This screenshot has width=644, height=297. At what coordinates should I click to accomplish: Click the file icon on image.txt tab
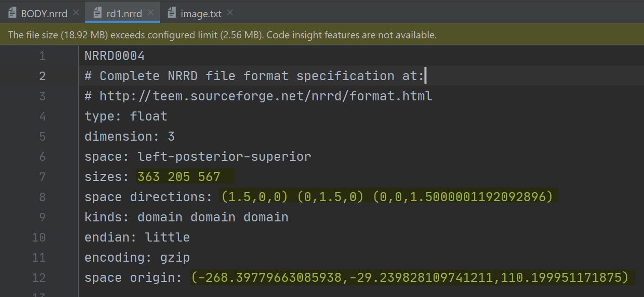pyautogui.click(x=172, y=13)
